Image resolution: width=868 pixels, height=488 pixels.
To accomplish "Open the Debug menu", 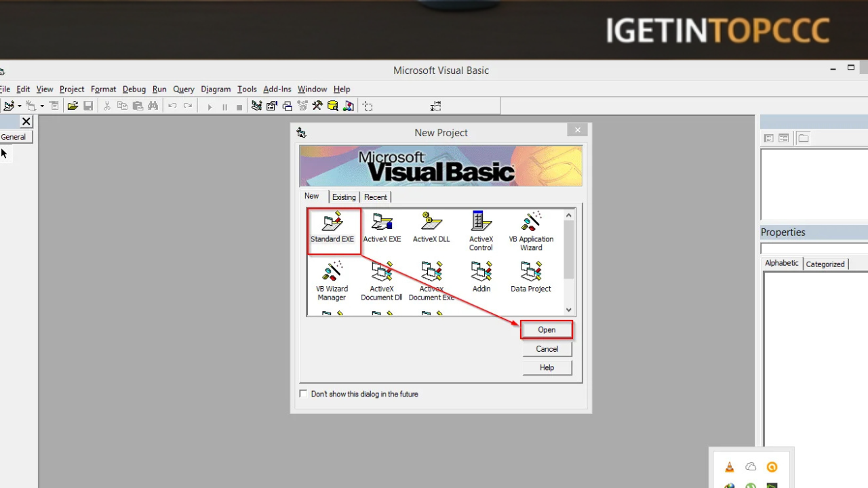I will 134,89.
